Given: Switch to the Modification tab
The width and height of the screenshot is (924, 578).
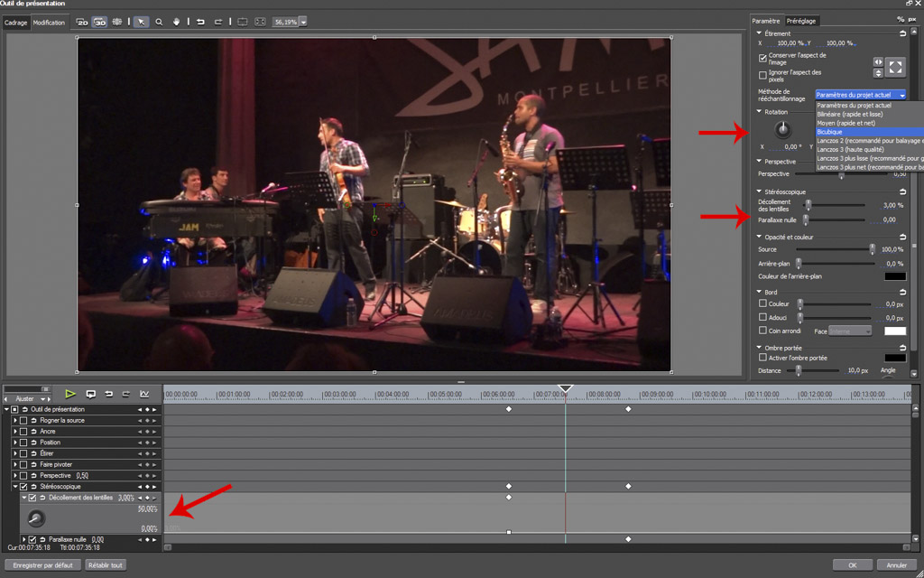Looking at the screenshot, I should pyautogui.click(x=49, y=23).
